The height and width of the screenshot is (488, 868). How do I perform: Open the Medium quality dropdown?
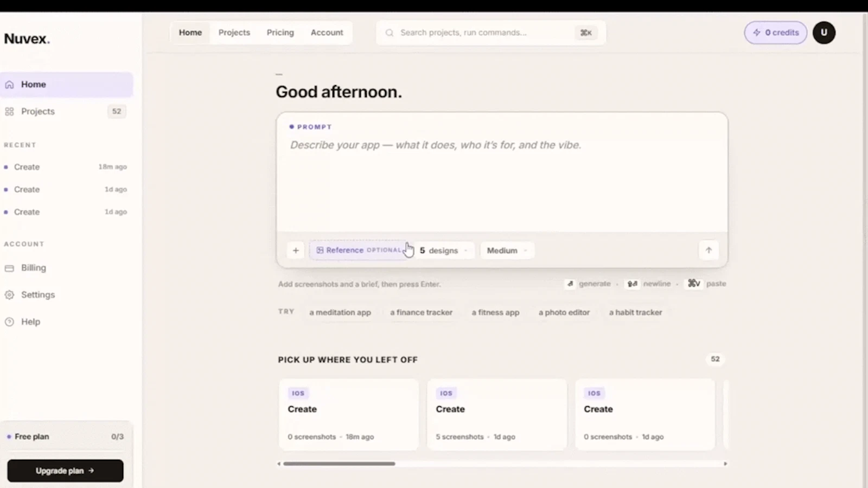click(x=507, y=250)
